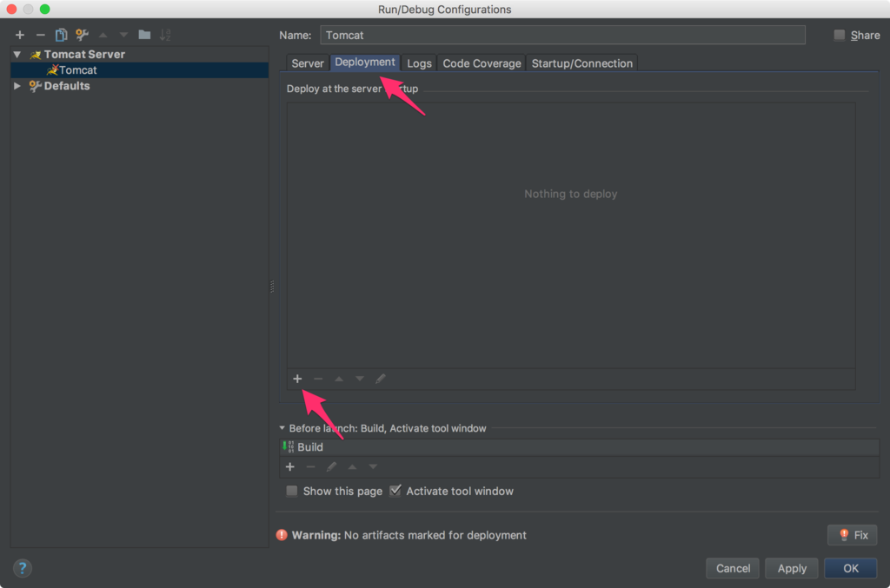Click the Cancel button

[733, 568]
